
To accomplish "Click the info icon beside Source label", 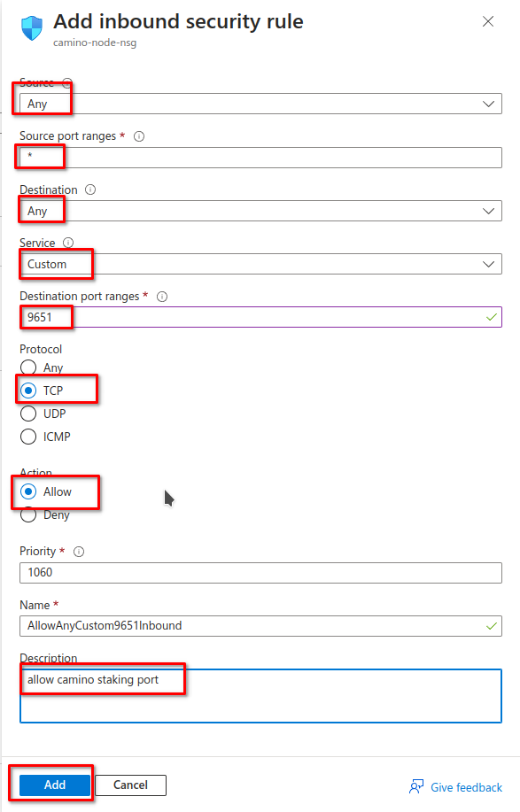I will click(66, 83).
